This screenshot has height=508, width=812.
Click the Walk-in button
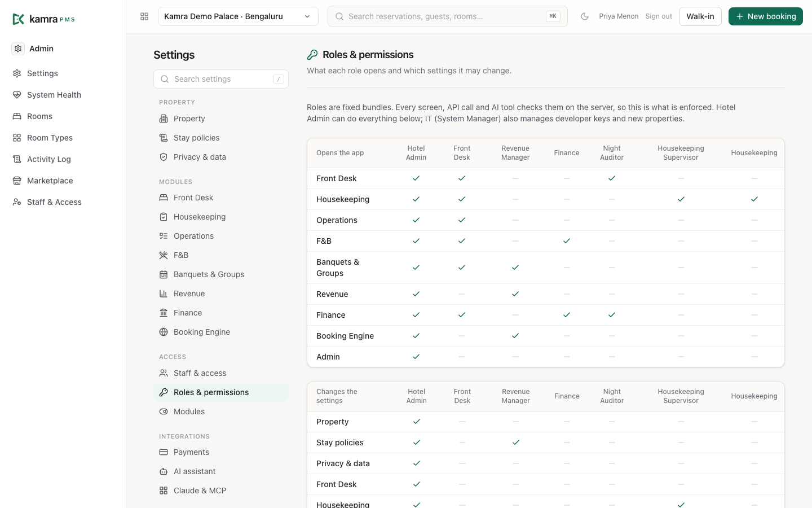(x=700, y=16)
